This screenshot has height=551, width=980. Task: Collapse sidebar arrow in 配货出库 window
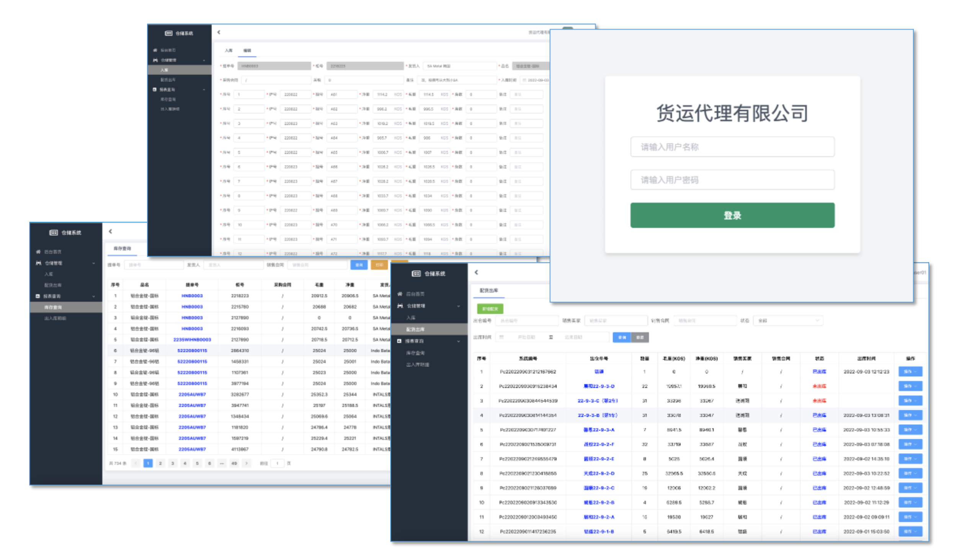(x=476, y=272)
